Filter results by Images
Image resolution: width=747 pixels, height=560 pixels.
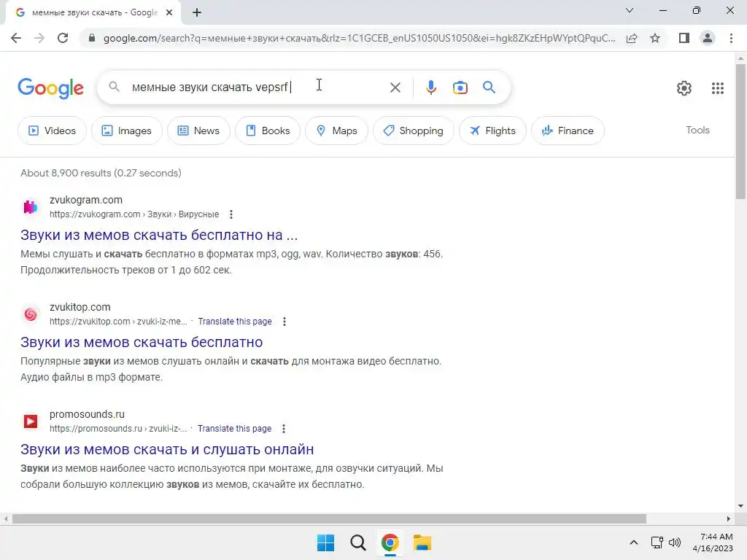coord(126,131)
